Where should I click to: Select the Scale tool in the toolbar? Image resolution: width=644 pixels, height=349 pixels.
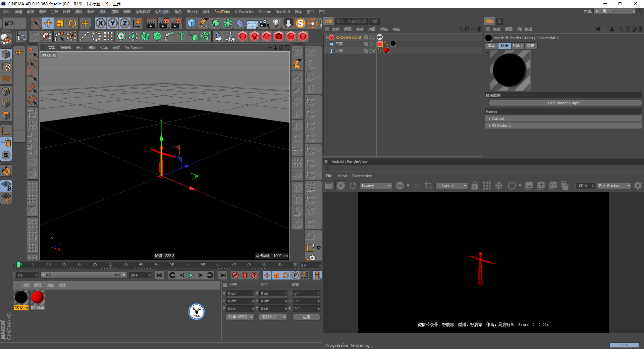[60, 23]
